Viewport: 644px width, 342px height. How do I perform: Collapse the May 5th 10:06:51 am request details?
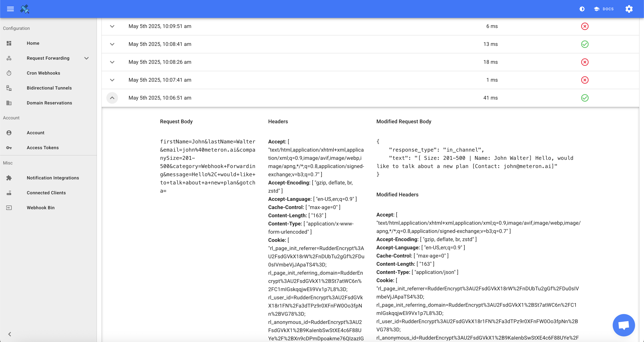pyautogui.click(x=112, y=98)
